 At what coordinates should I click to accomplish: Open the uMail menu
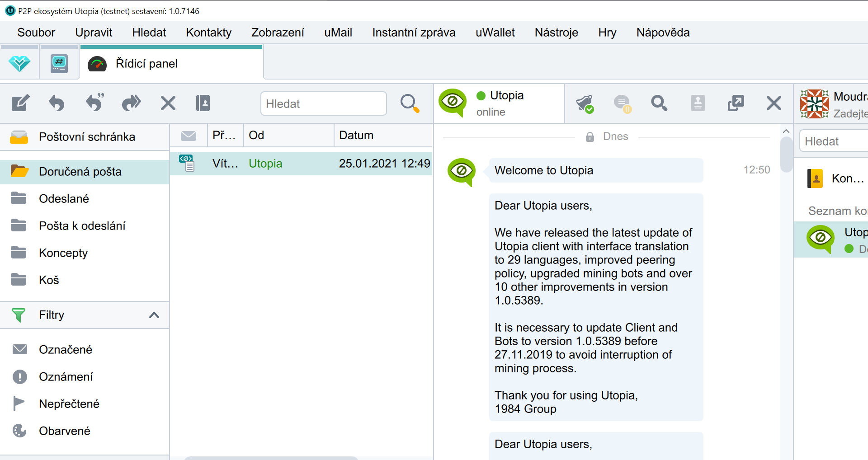tap(338, 33)
